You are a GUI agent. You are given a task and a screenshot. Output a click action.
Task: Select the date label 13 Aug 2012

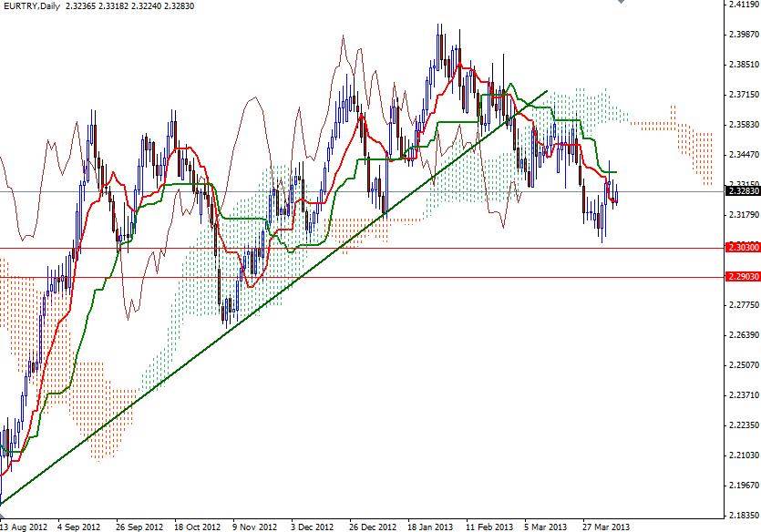26,526
